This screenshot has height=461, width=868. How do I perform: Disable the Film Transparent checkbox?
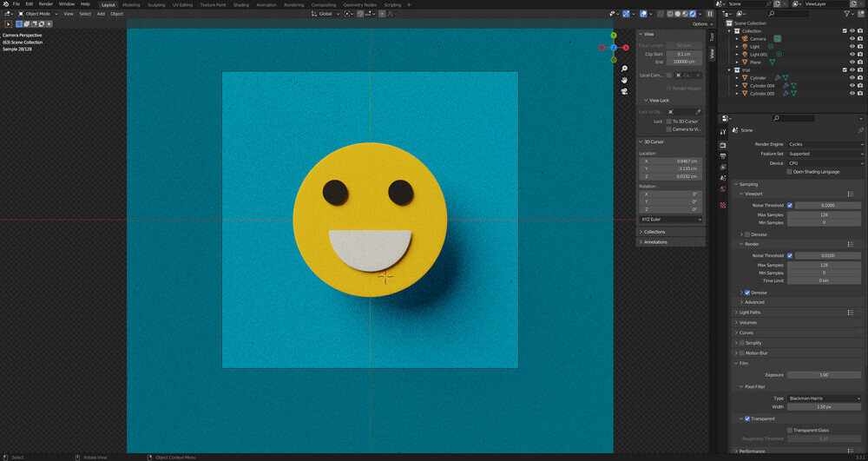(746, 418)
